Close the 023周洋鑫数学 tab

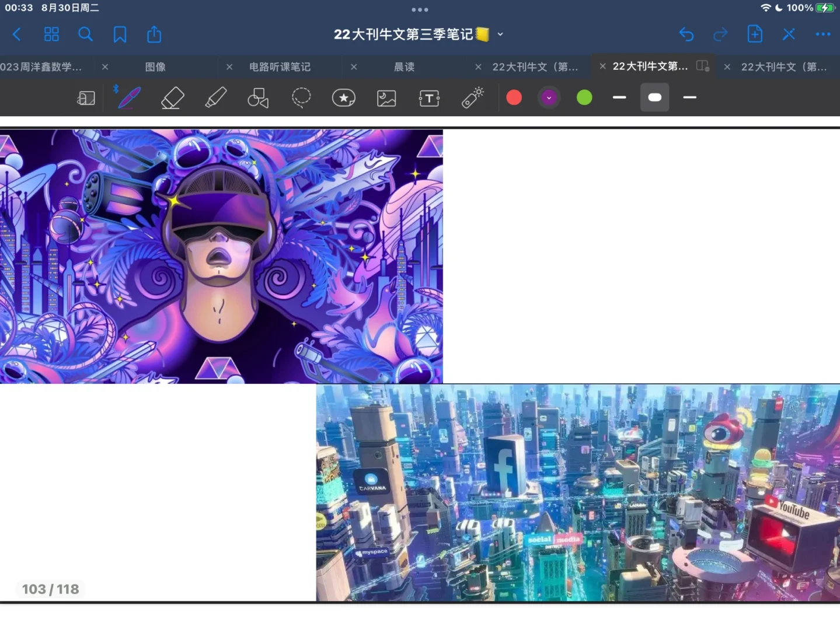tap(105, 67)
